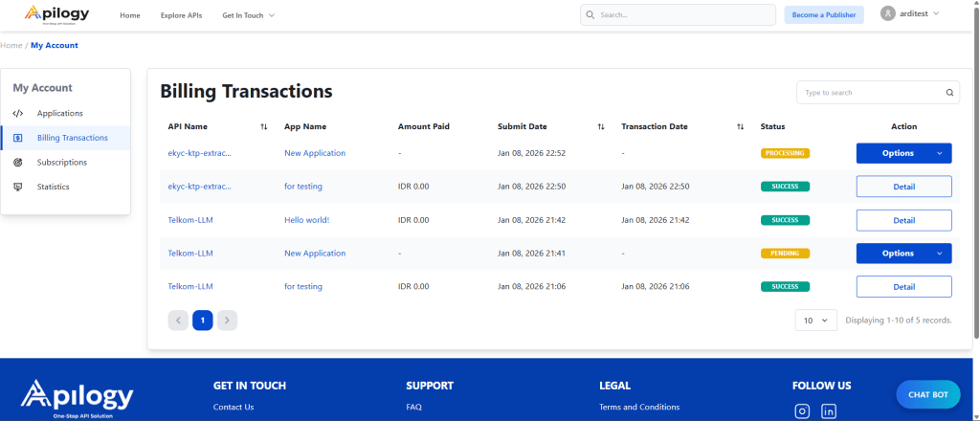Screen dimensions: 980x421
Task: Click the Billing Transactions dollar icon
Action: coord(18,138)
